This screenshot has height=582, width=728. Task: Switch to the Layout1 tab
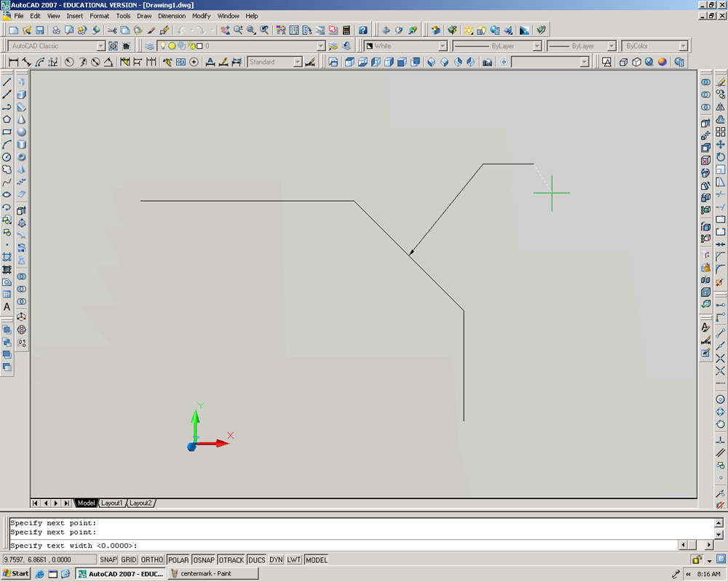coord(112,503)
